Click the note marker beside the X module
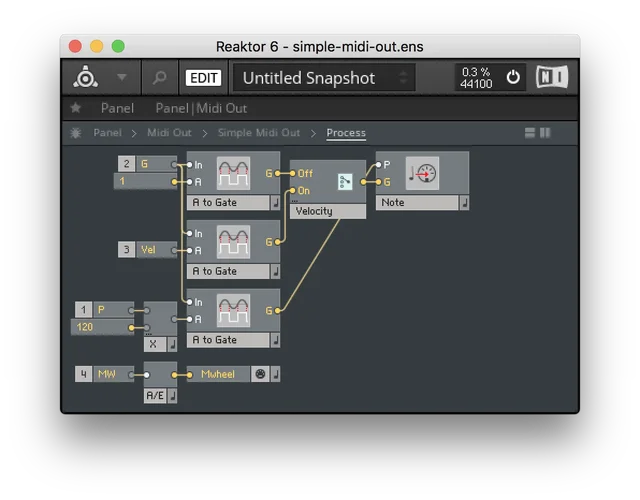This screenshot has height=500, width=640. (172, 344)
